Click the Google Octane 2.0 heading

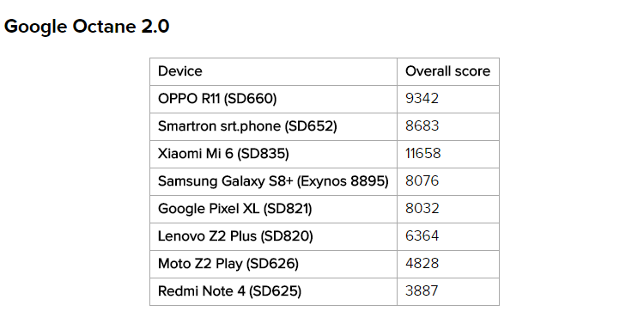[x=87, y=27]
